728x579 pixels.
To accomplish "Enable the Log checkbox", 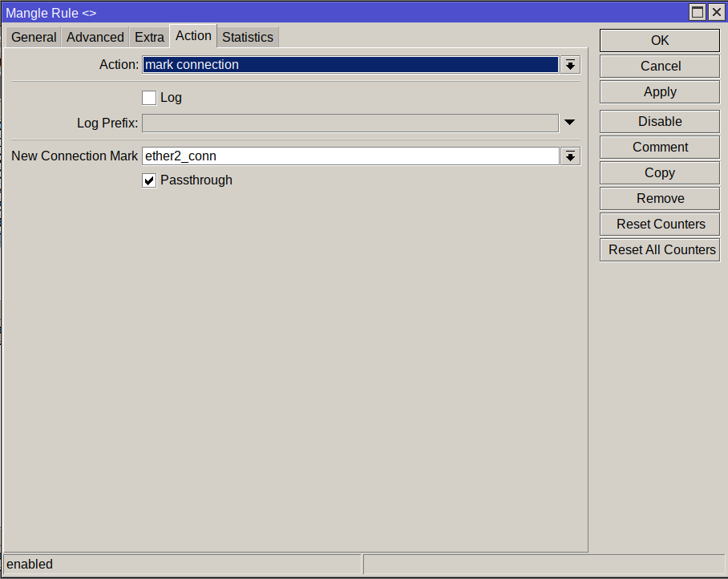I will (149, 98).
